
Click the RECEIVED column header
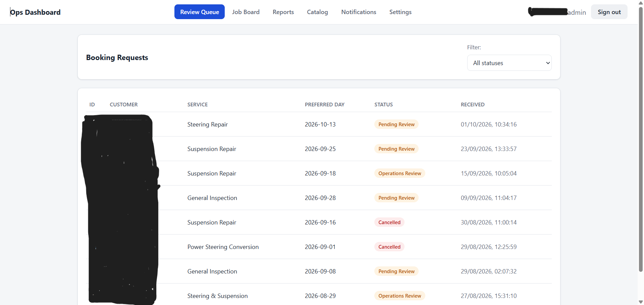click(x=473, y=105)
